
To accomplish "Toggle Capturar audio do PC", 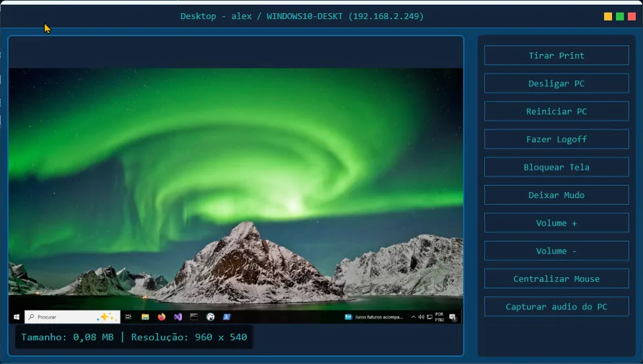I will pyautogui.click(x=556, y=307).
